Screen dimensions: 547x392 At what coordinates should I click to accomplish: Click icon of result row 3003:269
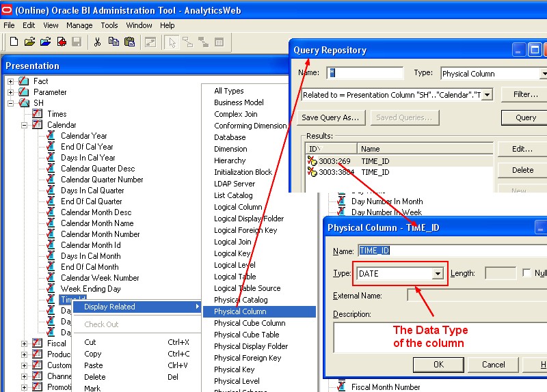tap(312, 161)
